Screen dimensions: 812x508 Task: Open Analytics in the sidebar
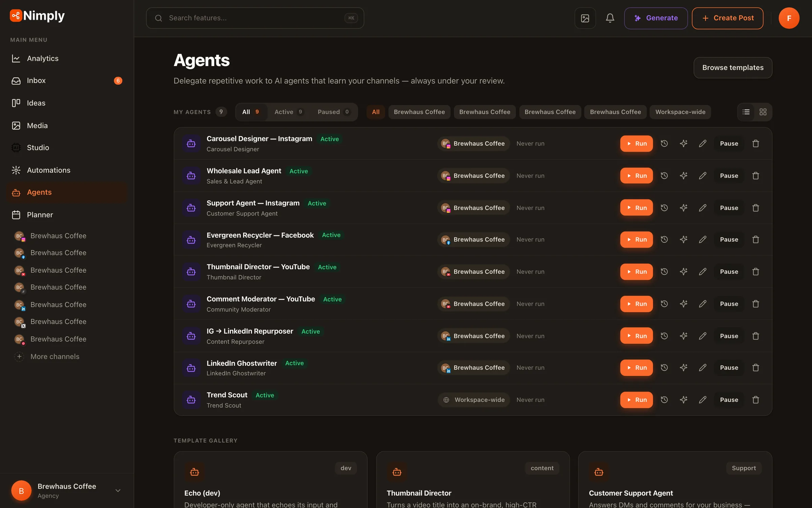coord(67,58)
